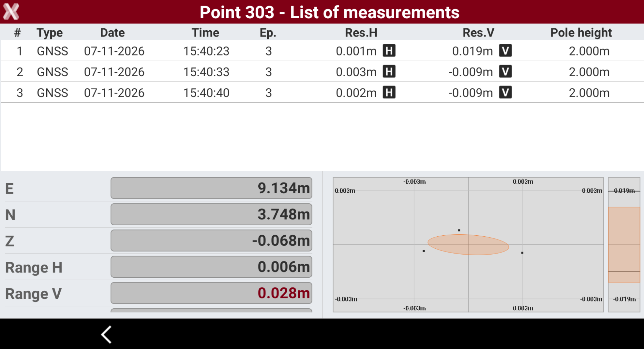Click vertical residual 0.019m in row 1
Screen dimensions: 644x349
(473, 51)
